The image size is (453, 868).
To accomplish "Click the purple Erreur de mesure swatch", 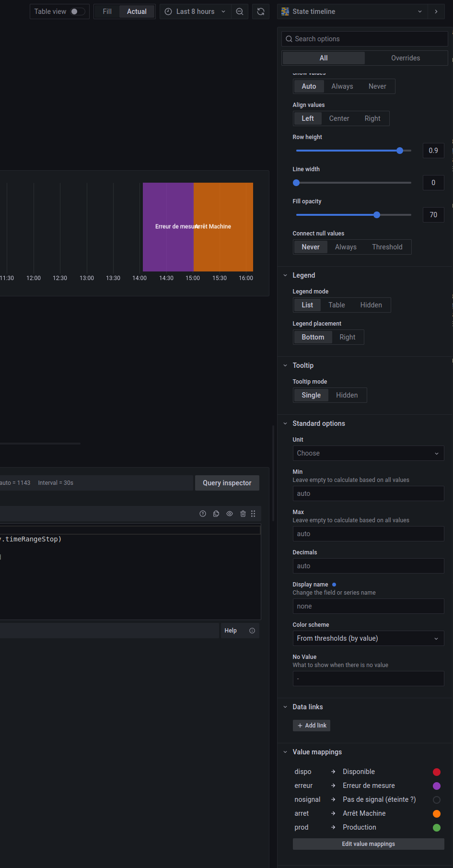I will [x=437, y=786].
